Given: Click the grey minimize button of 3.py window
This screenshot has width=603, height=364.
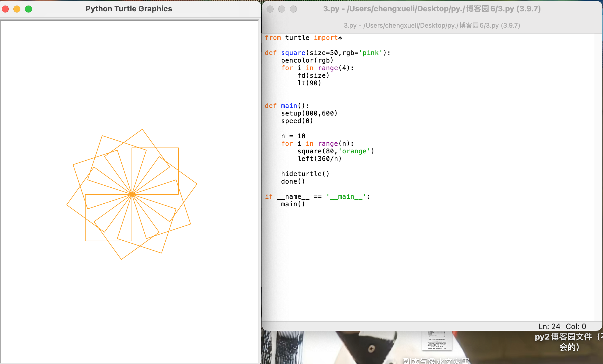Looking at the screenshot, I should click(282, 9).
